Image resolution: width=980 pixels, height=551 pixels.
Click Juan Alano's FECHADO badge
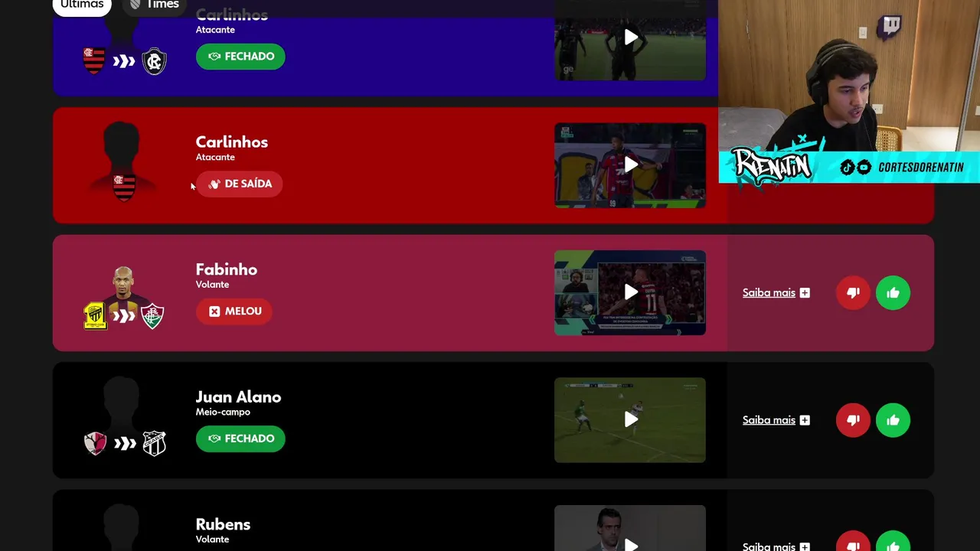click(240, 439)
